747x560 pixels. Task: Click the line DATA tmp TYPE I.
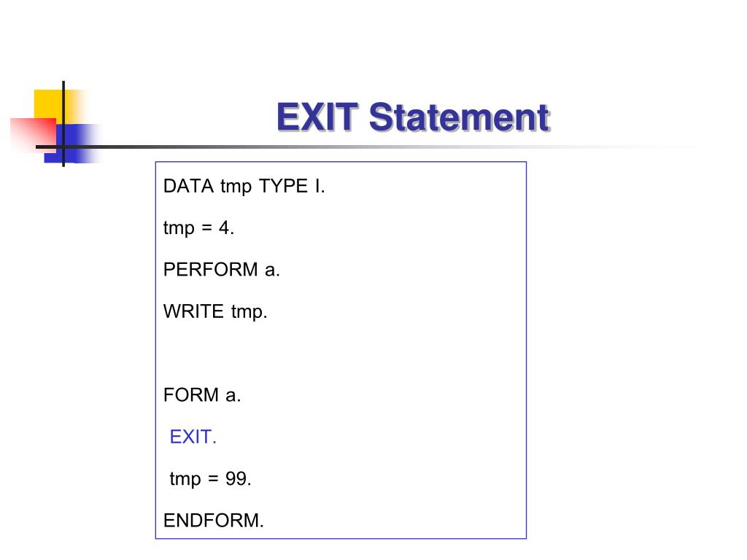244,186
